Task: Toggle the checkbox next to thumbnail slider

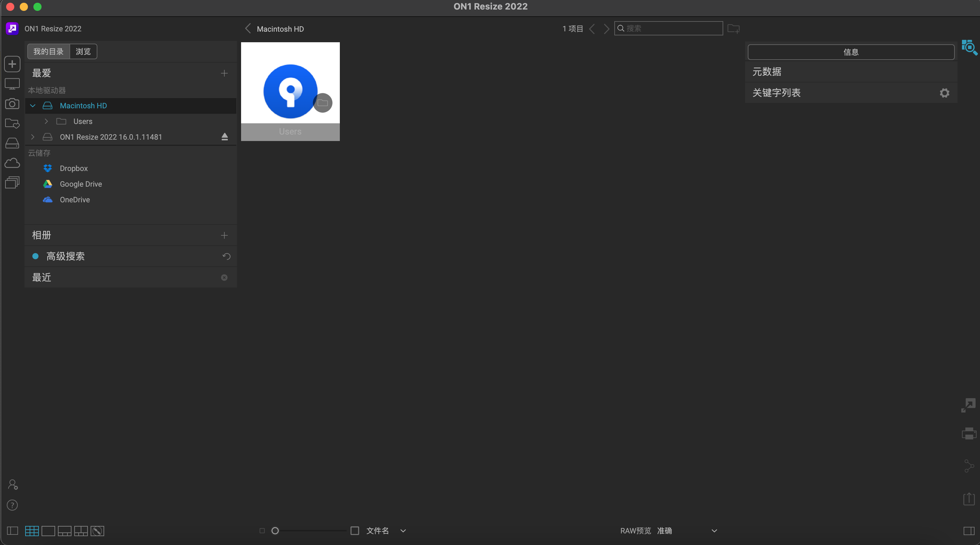Action: tap(354, 531)
